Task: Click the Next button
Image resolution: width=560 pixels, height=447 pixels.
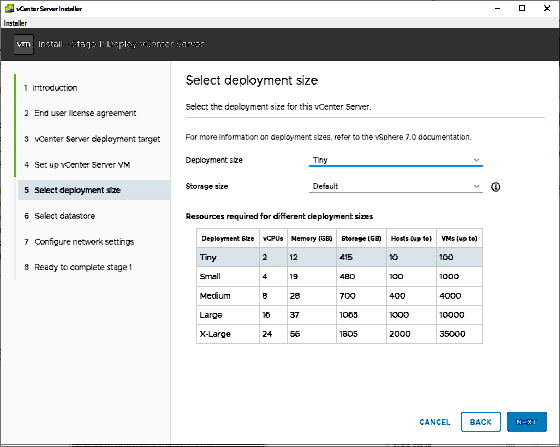Action: (526, 422)
